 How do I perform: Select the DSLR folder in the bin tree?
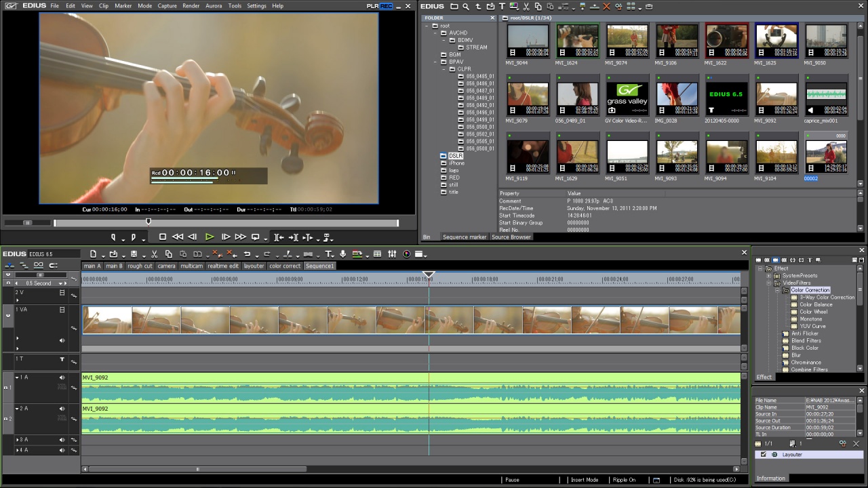tap(455, 156)
